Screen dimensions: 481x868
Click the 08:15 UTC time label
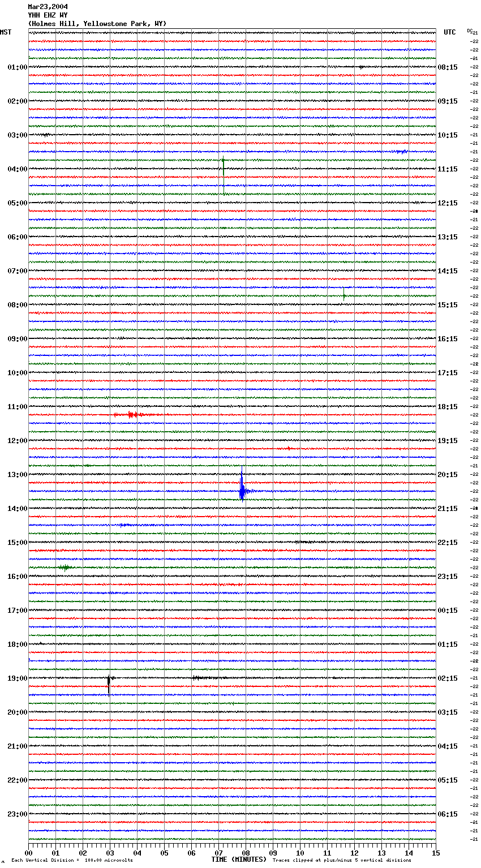[448, 67]
